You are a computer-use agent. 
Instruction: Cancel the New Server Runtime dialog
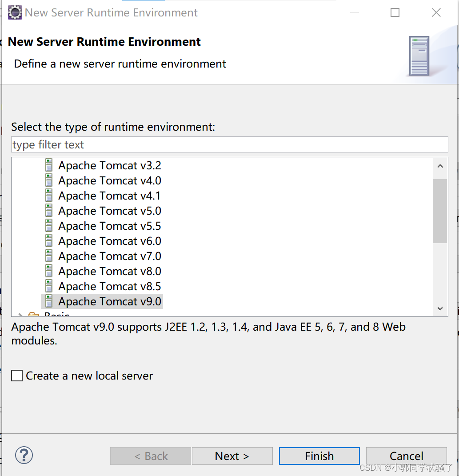tap(406, 456)
